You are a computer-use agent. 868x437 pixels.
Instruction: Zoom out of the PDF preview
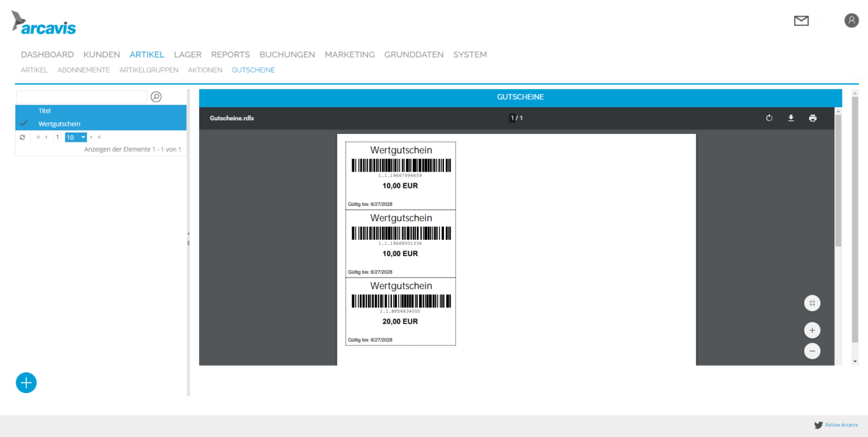(812, 351)
